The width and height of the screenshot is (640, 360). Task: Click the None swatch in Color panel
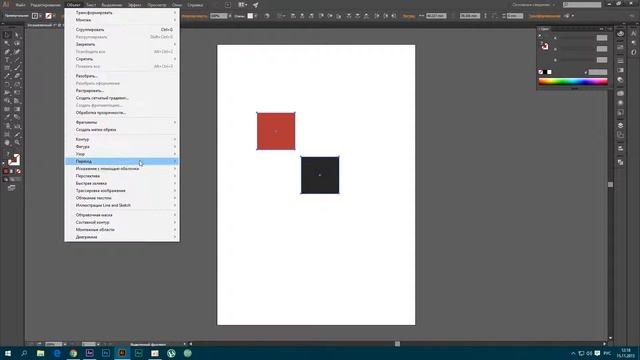click(x=540, y=72)
